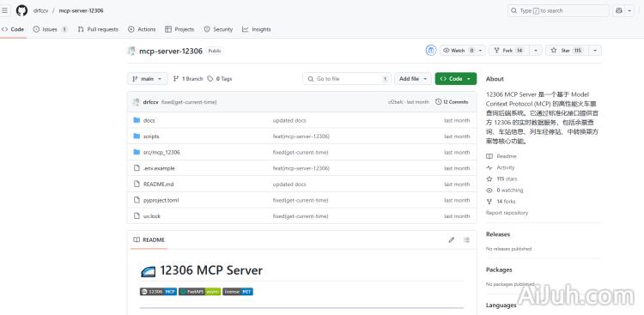
Task: Open the Star lists dropdown arrow
Action: pos(595,51)
